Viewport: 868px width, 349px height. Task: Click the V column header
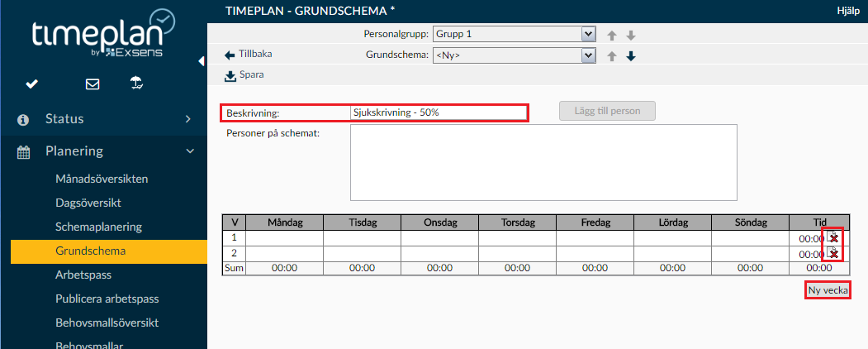pyautogui.click(x=235, y=222)
